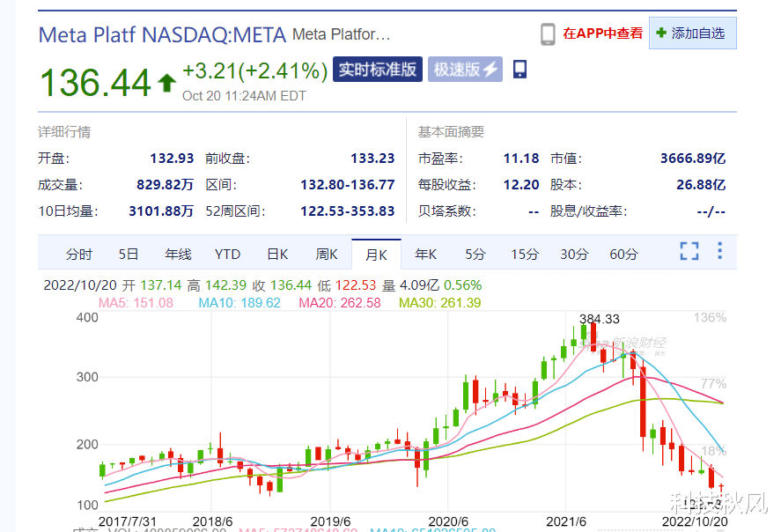Click the 详细行情 section heading
Viewport: 781px width, 532px height.
tap(64, 132)
